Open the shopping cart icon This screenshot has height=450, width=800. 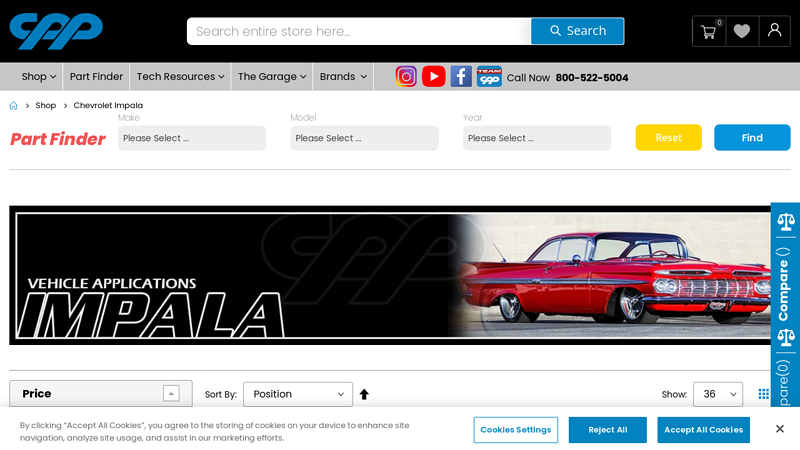(709, 32)
